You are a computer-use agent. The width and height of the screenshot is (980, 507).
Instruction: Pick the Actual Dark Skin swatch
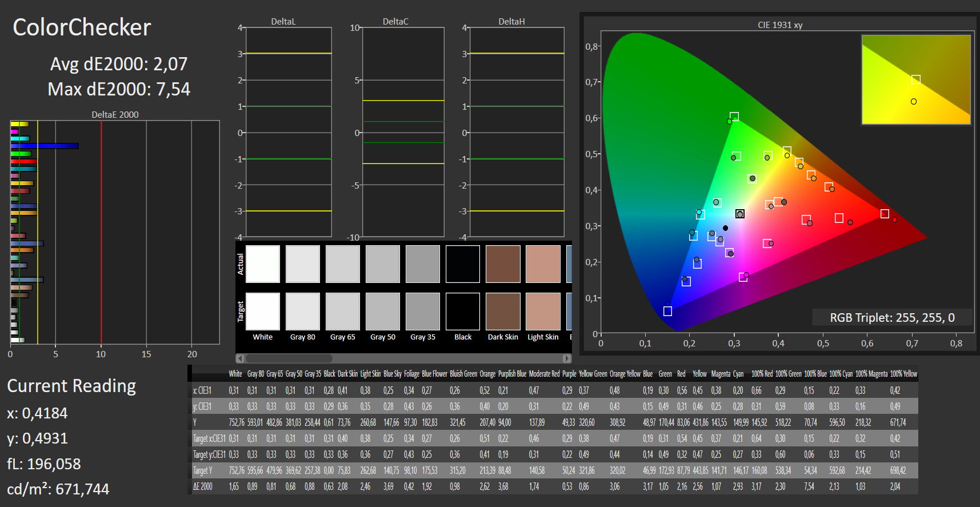click(x=503, y=264)
